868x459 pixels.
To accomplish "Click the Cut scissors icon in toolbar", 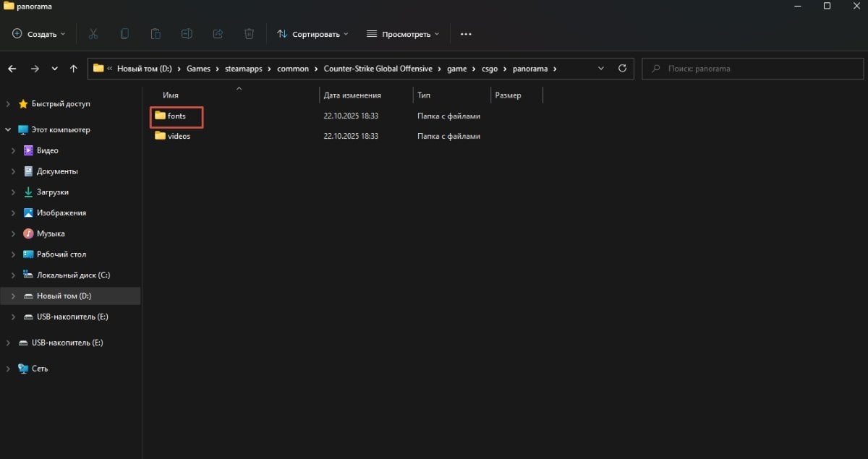I will 93,34.
